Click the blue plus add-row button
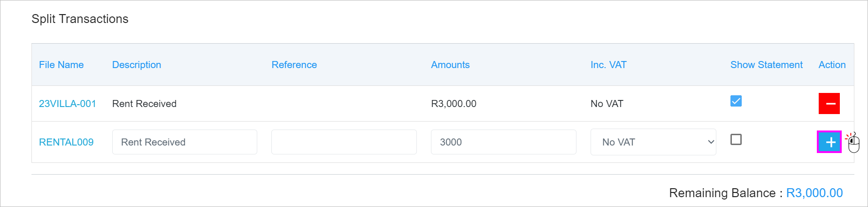 [x=830, y=142]
